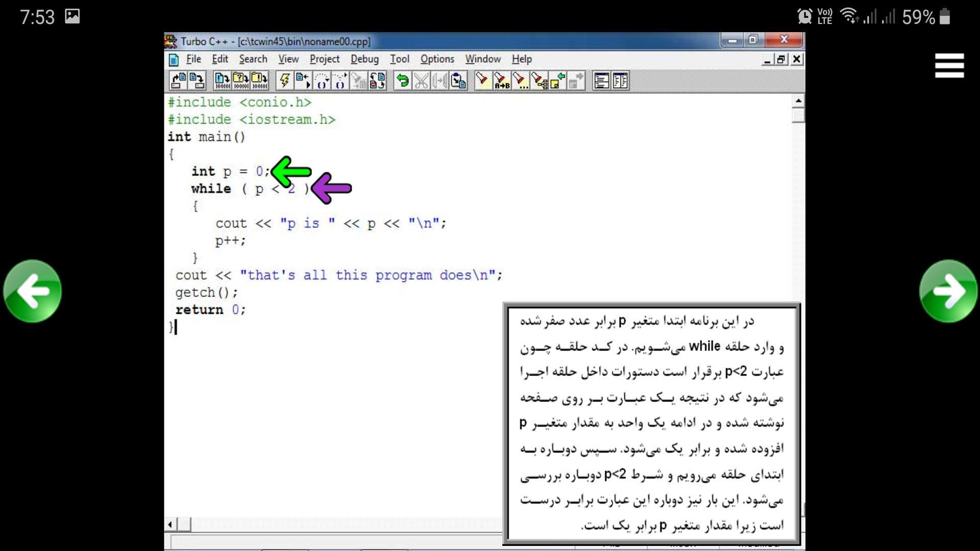Click the 'getch();' code line

pos(207,293)
